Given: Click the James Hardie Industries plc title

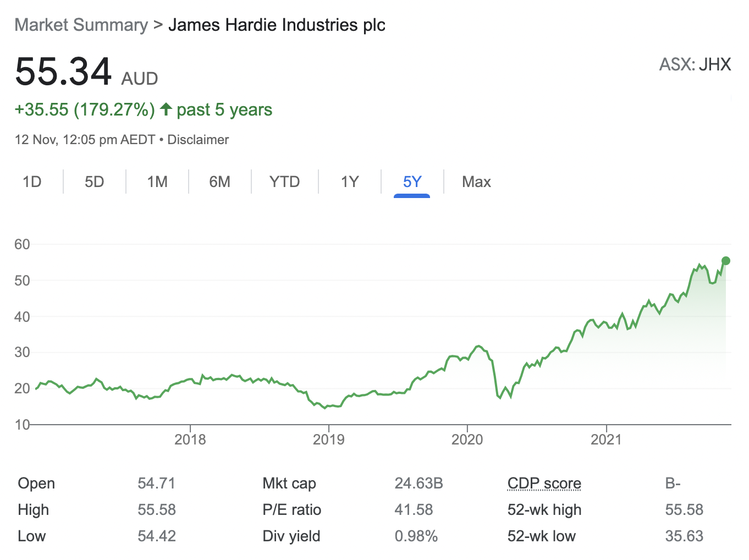Looking at the screenshot, I should click(x=277, y=25).
